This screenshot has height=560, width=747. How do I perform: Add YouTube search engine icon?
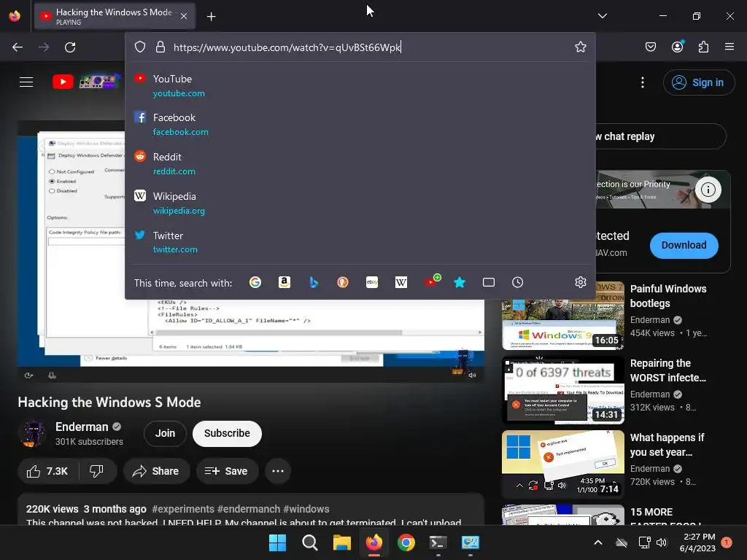(x=432, y=281)
